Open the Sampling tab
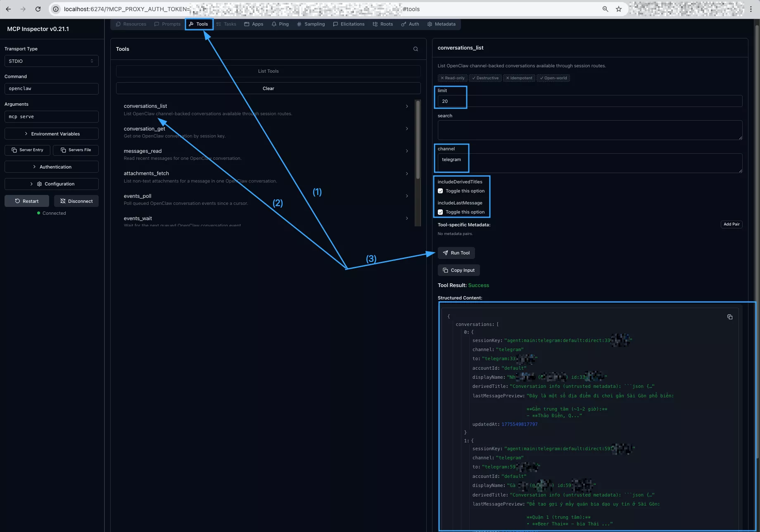This screenshot has height=532, width=760. [311, 24]
